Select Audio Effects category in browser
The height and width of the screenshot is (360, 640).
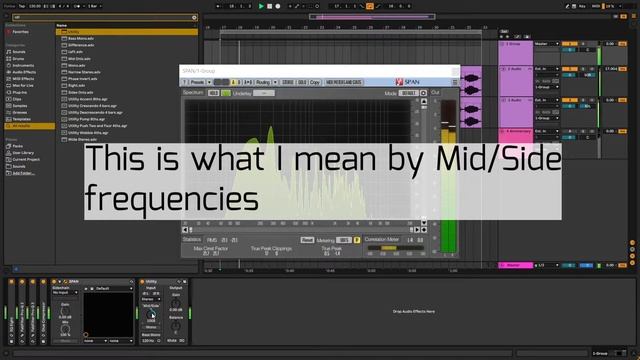coord(24,72)
